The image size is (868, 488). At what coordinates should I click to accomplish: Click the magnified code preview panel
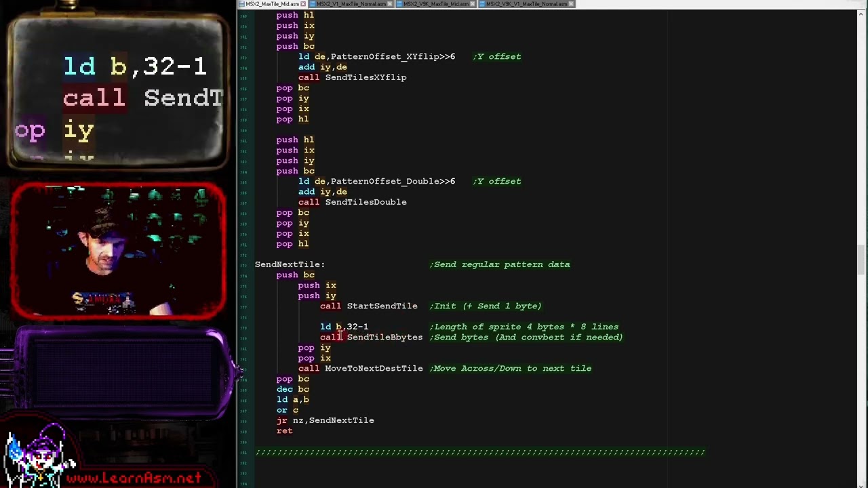point(118,92)
